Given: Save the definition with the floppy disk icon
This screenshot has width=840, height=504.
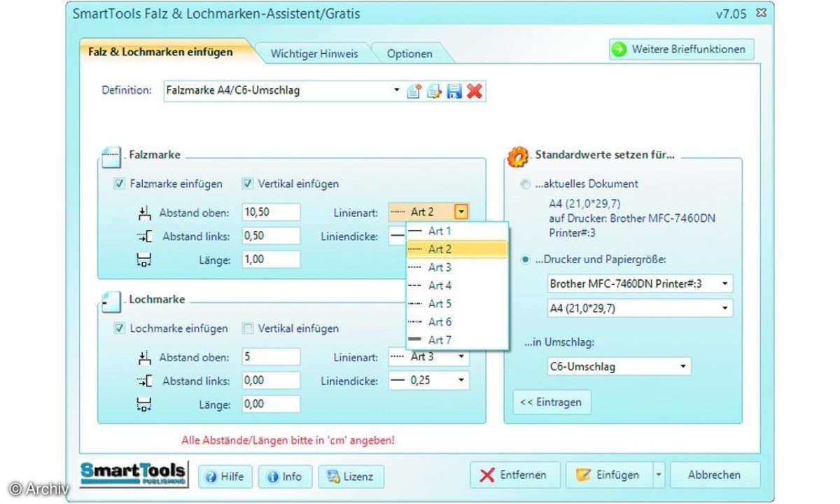Looking at the screenshot, I should coord(454,91).
